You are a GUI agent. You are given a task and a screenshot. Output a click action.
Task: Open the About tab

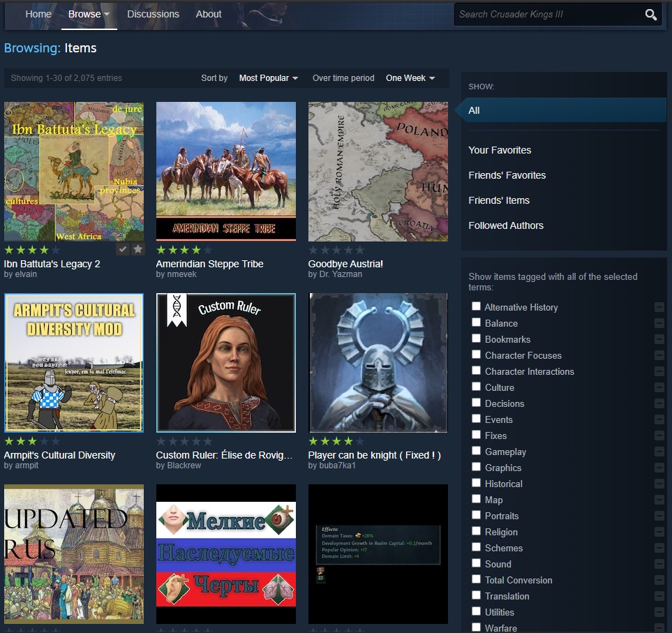point(209,14)
